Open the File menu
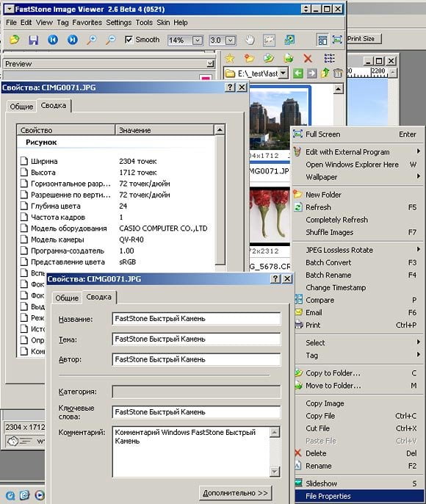Screen dimensions: 426x504 coord(11,23)
